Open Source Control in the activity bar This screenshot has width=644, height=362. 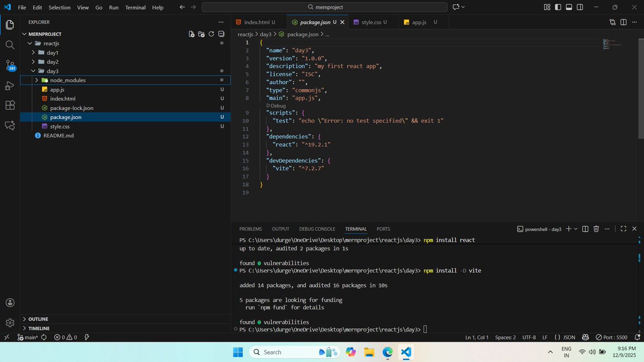click(x=10, y=65)
